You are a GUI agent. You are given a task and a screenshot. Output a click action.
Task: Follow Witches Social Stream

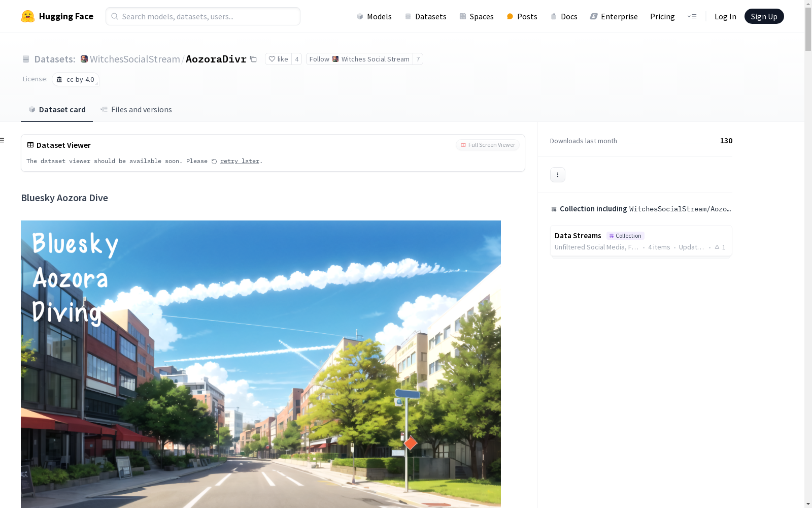tap(359, 59)
